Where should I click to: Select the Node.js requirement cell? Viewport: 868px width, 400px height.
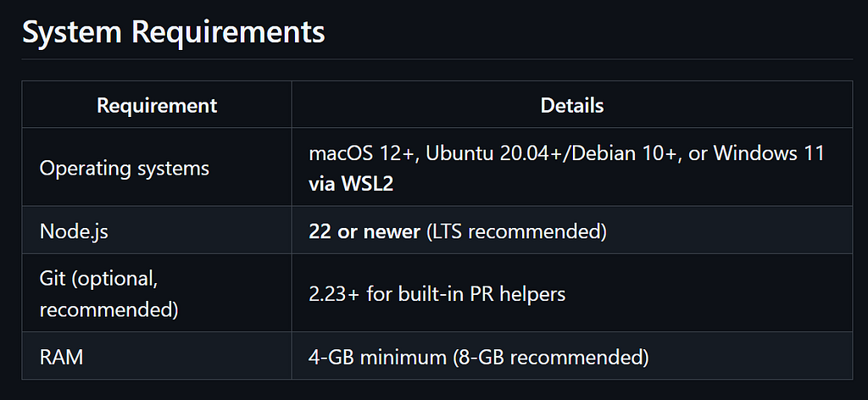click(x=157, y=231)
